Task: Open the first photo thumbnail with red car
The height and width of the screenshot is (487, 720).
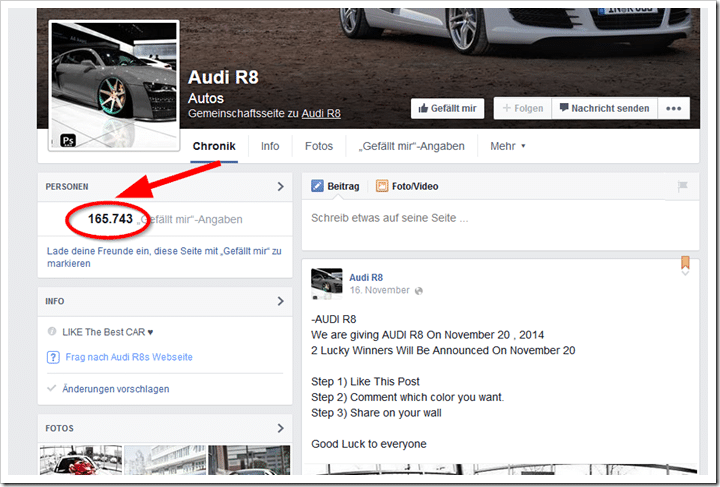Action: 81,459
